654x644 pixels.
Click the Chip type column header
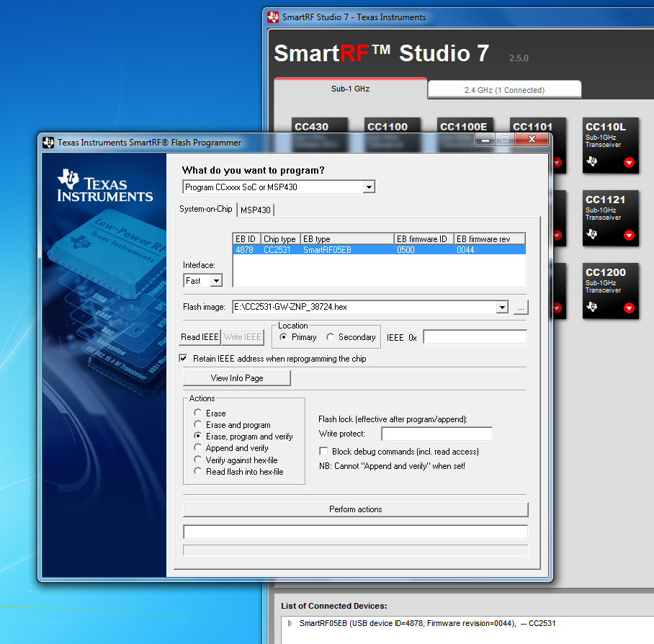pyautogui.click(x=280, y=239)
